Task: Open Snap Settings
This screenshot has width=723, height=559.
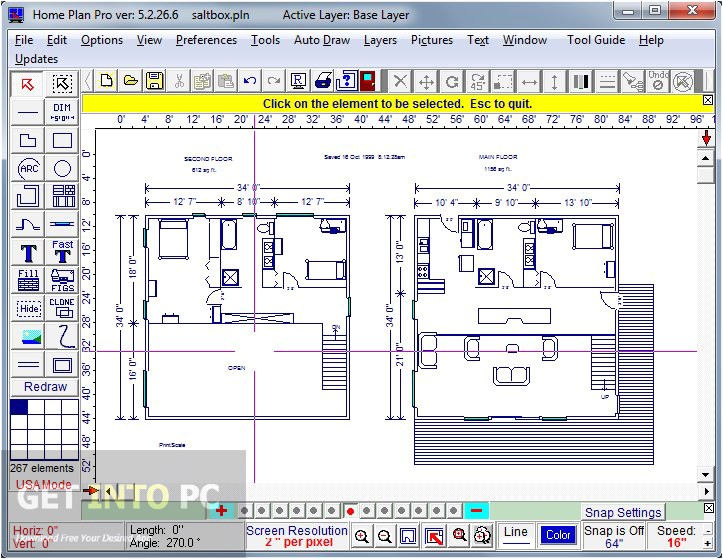Action: (623, 512)
